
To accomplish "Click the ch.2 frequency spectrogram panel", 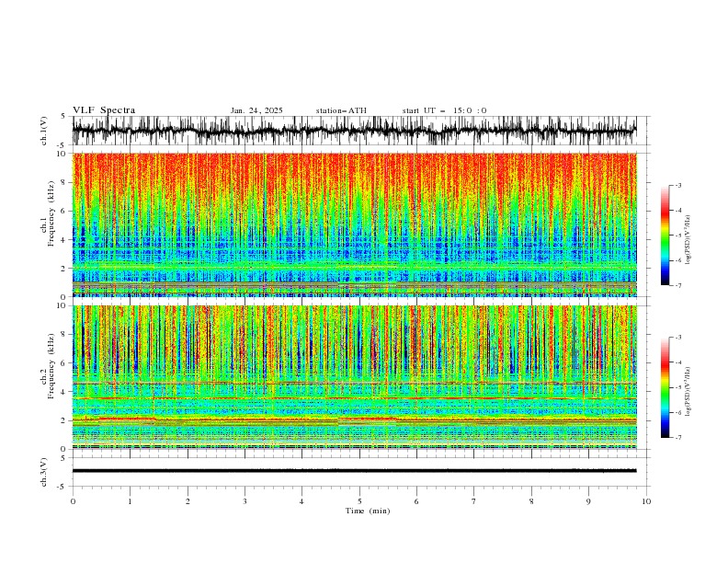I will (x=355, y=377).
